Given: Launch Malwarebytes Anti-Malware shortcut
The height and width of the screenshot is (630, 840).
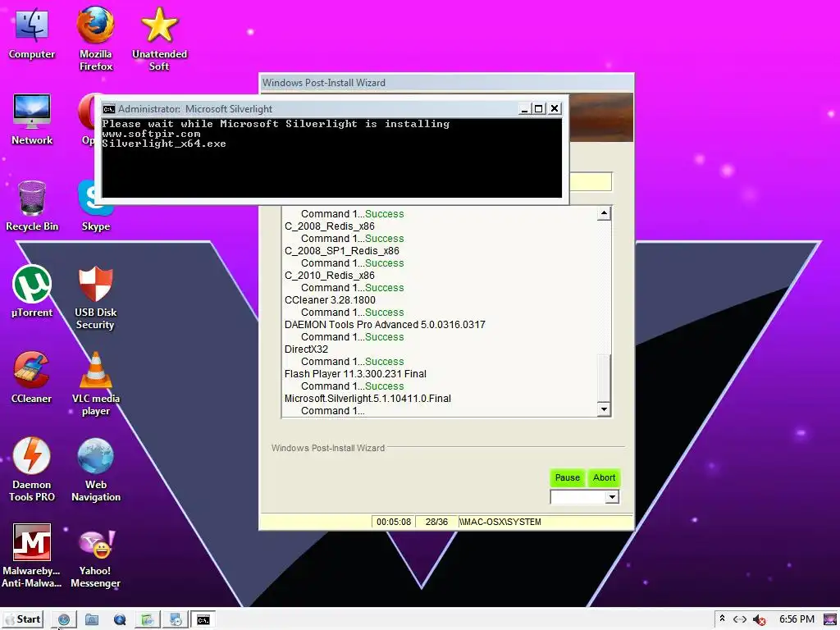Looking at the screenshot, I should [32, 556].
